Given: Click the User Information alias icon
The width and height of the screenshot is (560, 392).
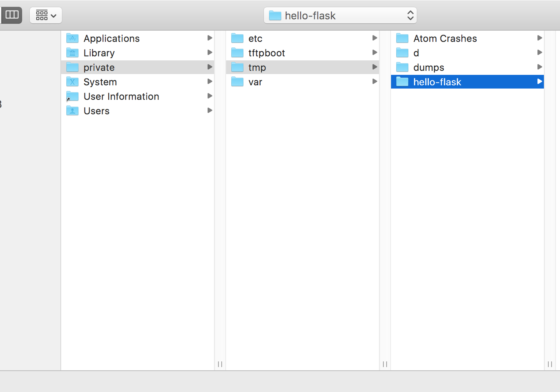Looking at the screenshot, I should pos(72,96).
